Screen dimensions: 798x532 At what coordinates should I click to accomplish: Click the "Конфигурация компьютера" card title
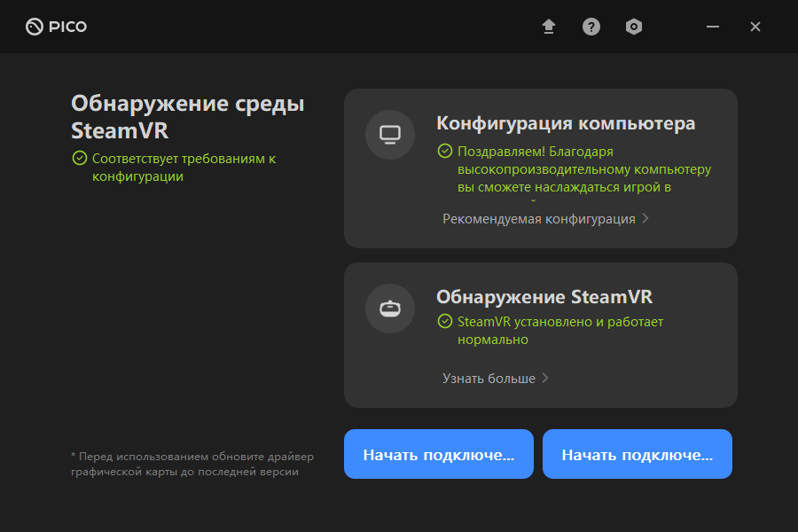tap(566, 123)
